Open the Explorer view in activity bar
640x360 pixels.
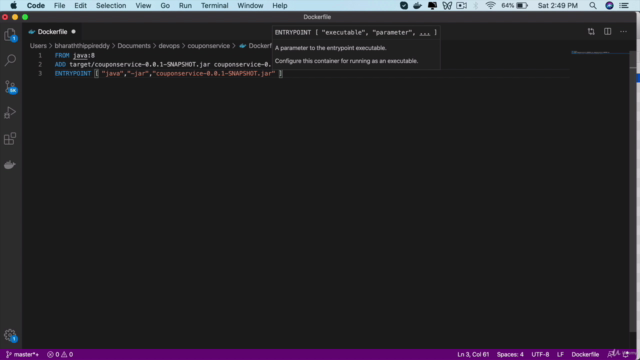[x=10, y=35]
